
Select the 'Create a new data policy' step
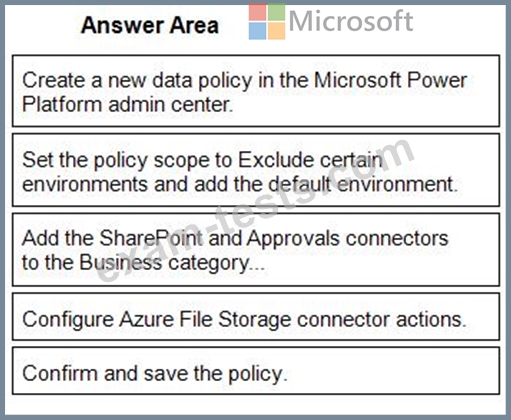256,91
